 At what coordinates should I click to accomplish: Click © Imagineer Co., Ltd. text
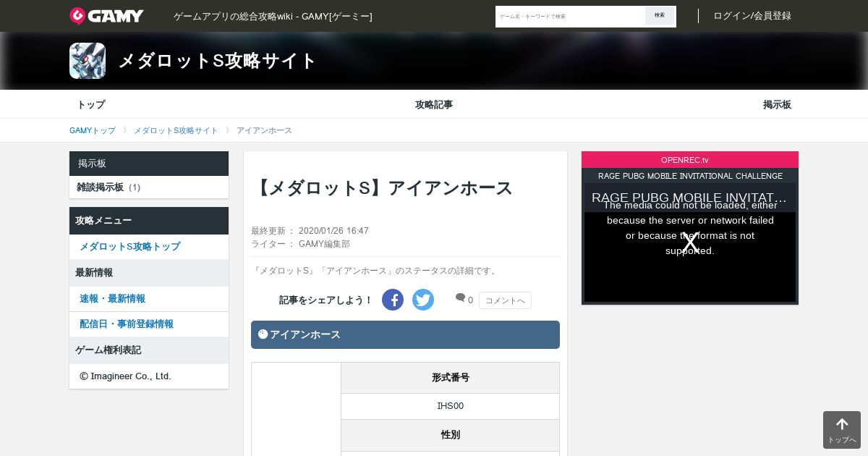pyautogui.click(x=125, y=376)
